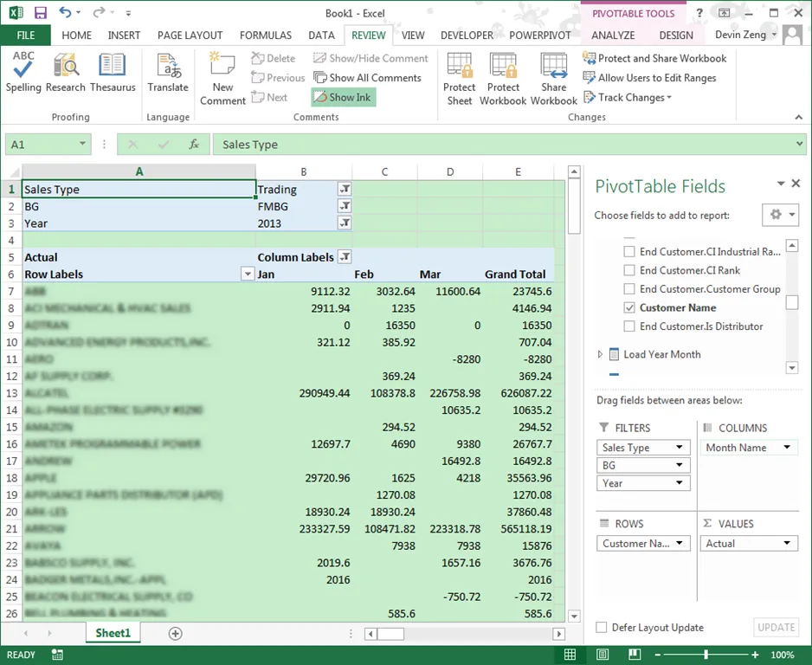
Task: Toggle Show Ink in the ribbon
Action: coord(344,97)
